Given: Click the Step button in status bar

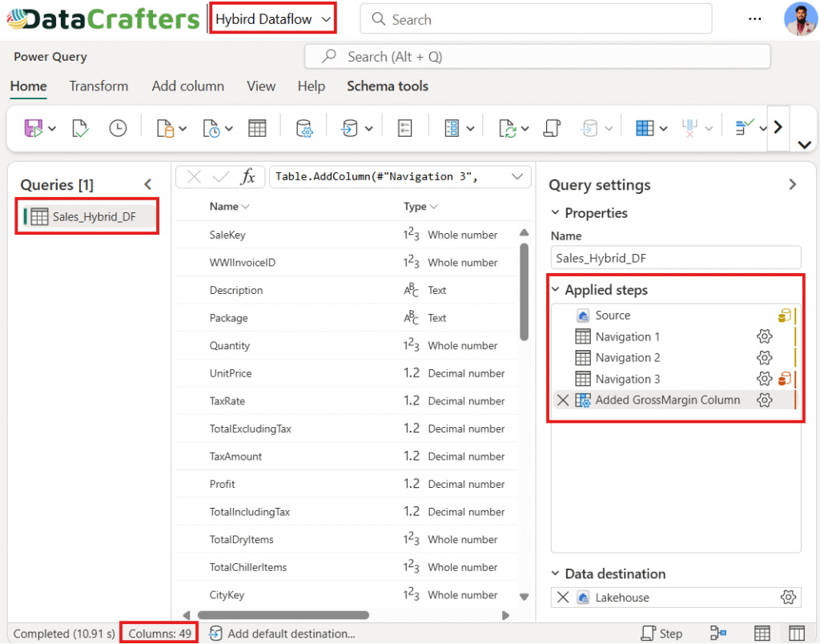Looking at the screenshot, I should pyautogui.click(x=662, y=634).
